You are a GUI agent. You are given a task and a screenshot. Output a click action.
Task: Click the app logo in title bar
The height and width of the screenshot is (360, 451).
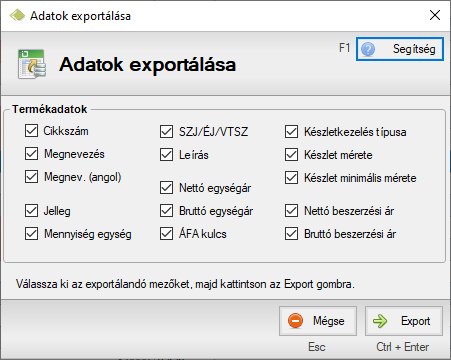pos(17,15)
